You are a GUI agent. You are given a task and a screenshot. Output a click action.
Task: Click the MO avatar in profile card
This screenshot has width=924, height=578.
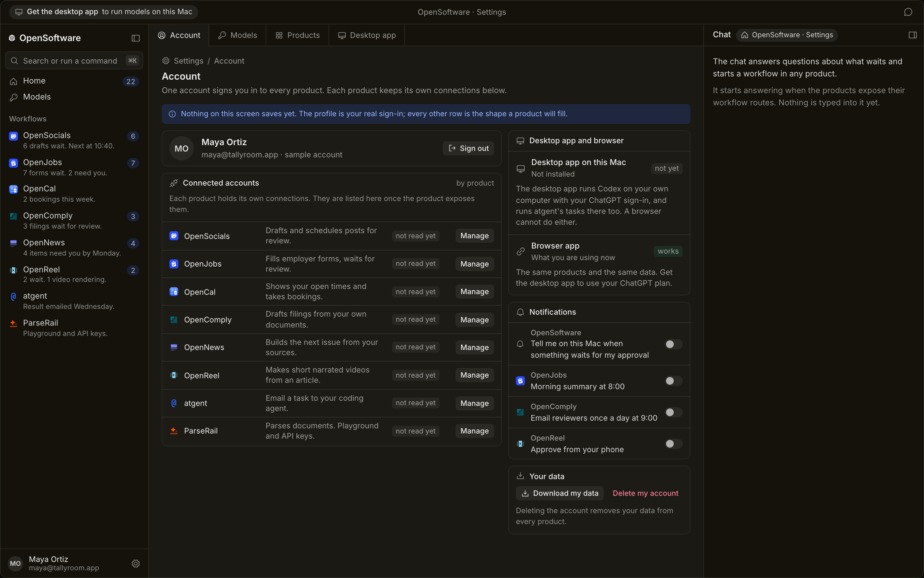coord(181,148)
